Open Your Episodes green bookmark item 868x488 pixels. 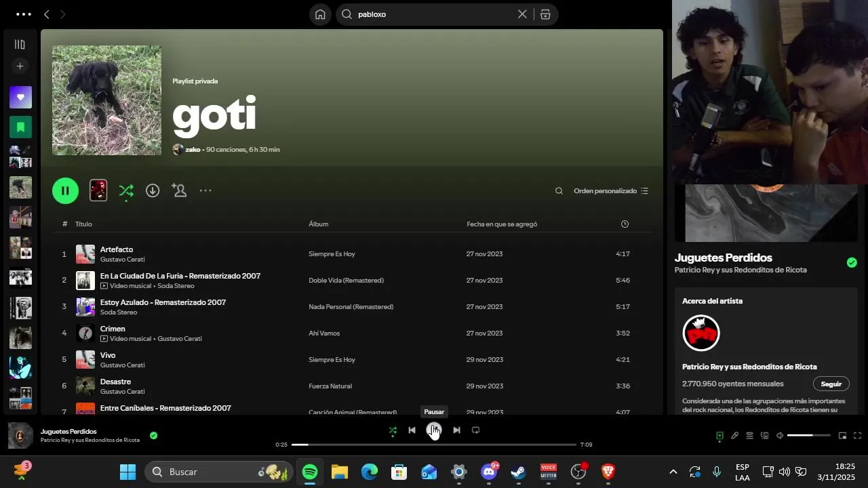click(x=20, y=127)
